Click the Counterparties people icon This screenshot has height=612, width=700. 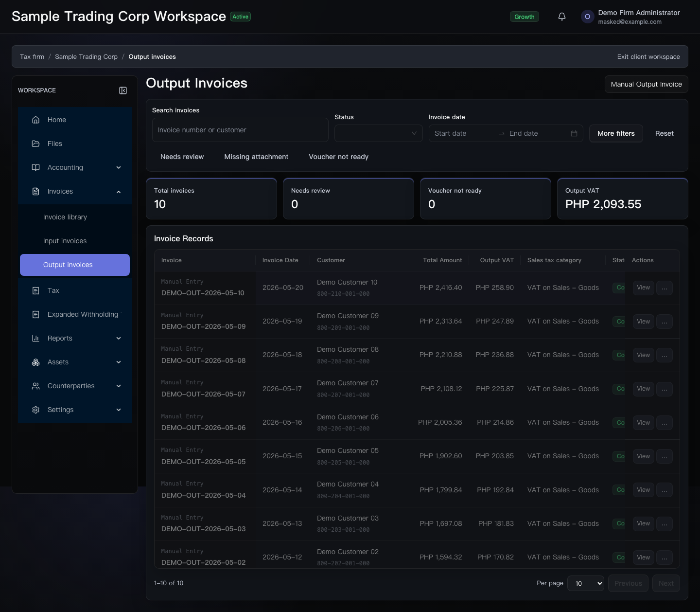35,386
